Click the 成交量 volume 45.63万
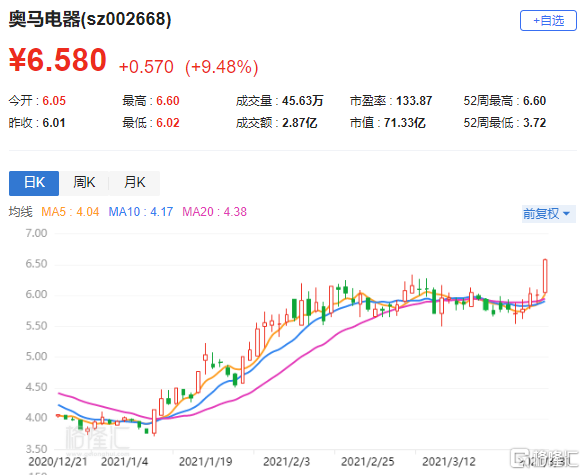This screenshot has width=585, height=475. point(303,101)
